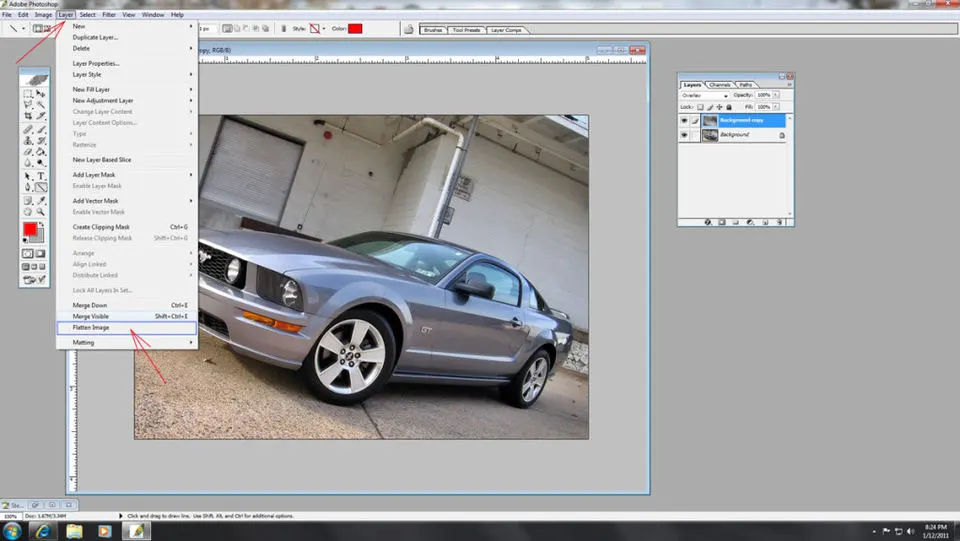Select the Healing Brush tool
Screen dimensions: 960x541
28,130
